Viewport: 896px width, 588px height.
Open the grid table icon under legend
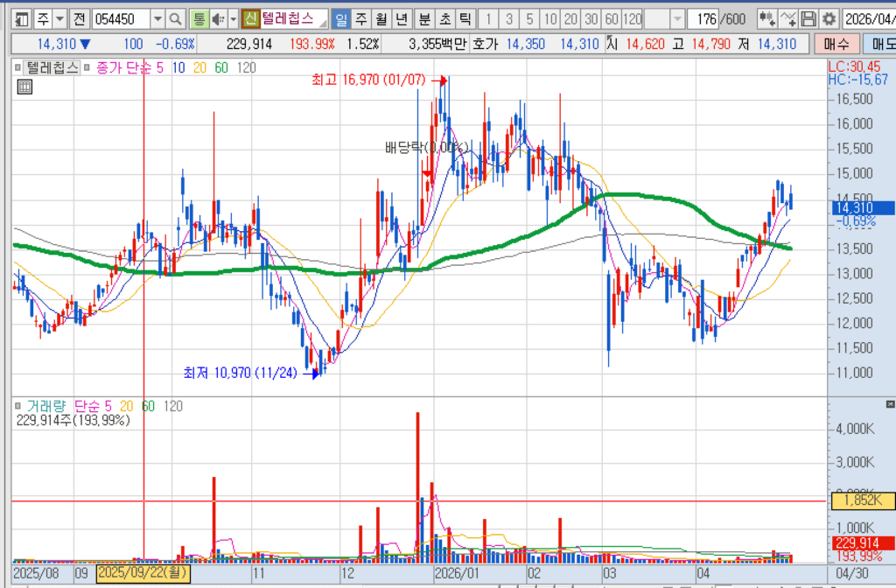(x=24, y=87)
